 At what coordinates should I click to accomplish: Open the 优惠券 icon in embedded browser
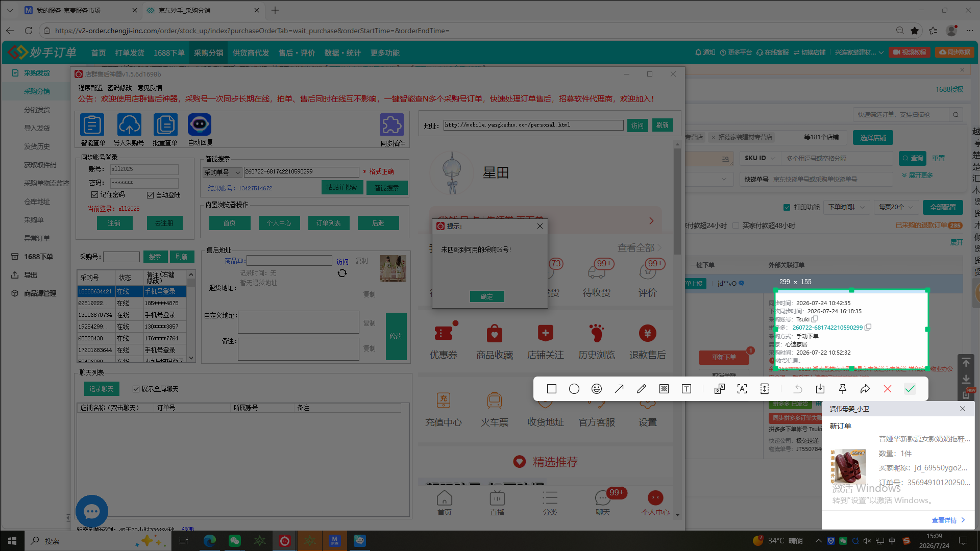tap(444, 334)
